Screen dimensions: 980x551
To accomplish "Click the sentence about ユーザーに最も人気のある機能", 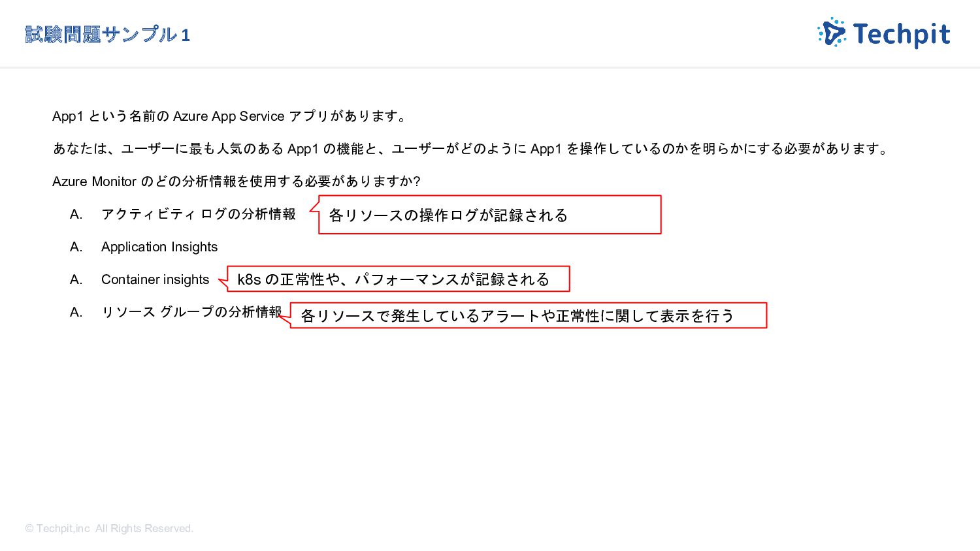I will (x=471, y=149).
